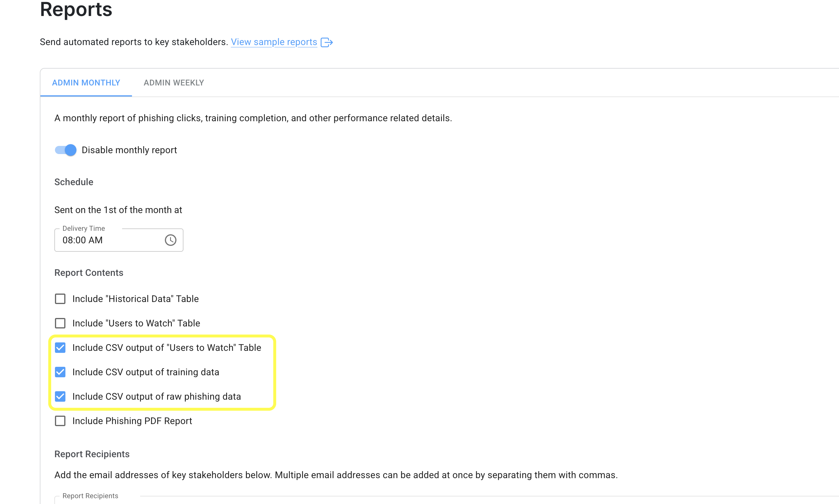The height and width of the screenshot is (504, 839).
Task: Select the 08:00 AM time value
Action: tap(83, 240)
